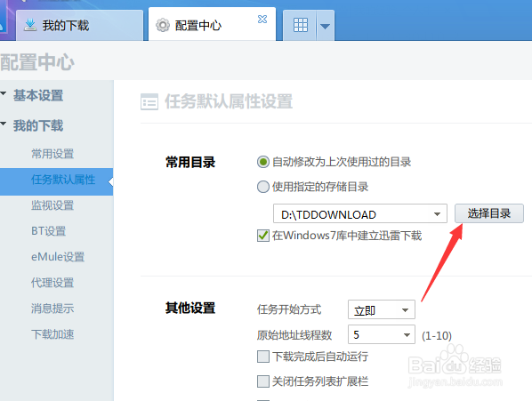Select 使用指定的存储目录 radio option
The height and width of the screenshot is (401, 532).
click(x=263, y=187)
